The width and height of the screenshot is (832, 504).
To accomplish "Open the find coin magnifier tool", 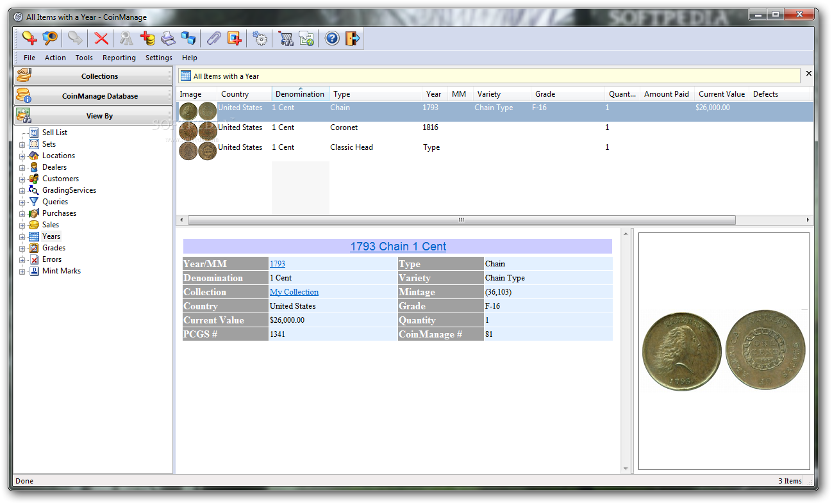I will 50,38.
